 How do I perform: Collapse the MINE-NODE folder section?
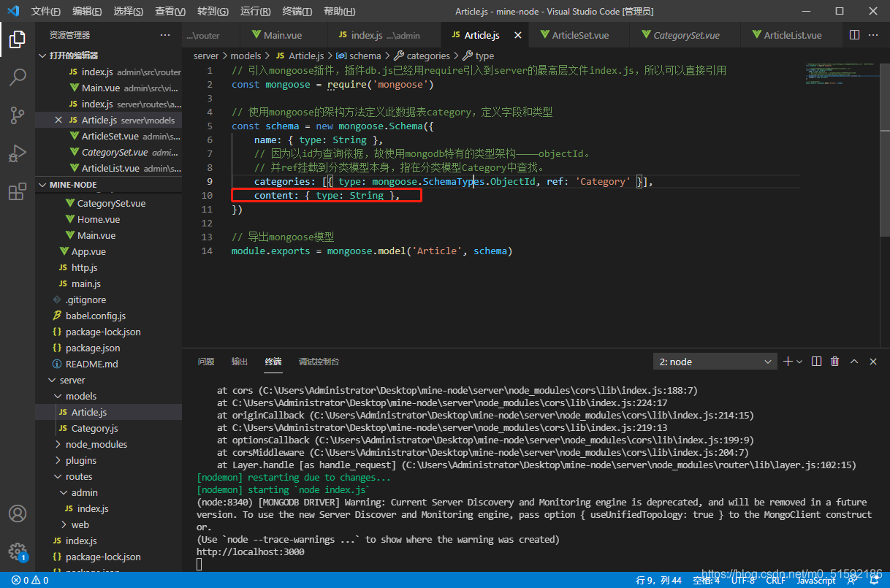pyautogui.click(x=73, y=185)
